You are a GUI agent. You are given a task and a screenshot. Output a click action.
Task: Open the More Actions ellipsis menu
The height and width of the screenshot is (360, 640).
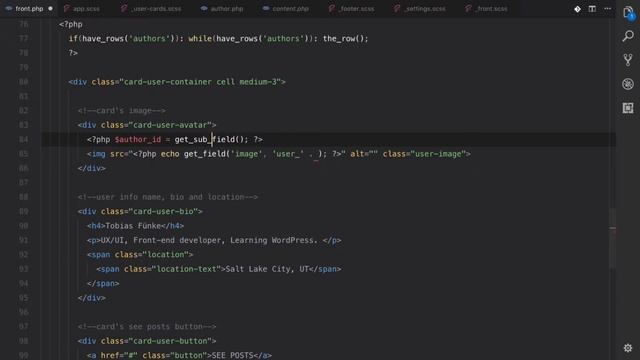coord(607,9)
